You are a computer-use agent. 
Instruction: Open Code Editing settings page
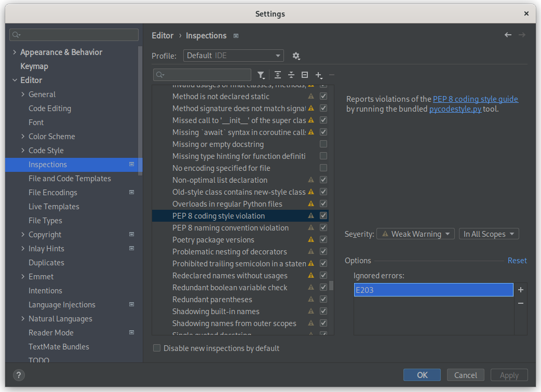click(x=50, y=109)
